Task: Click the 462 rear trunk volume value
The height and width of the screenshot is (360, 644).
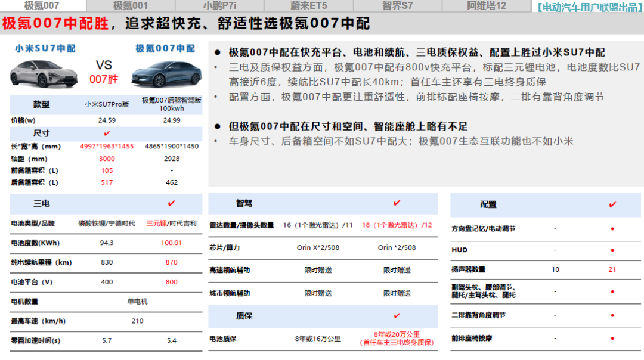Action: [x=172, y=182]
